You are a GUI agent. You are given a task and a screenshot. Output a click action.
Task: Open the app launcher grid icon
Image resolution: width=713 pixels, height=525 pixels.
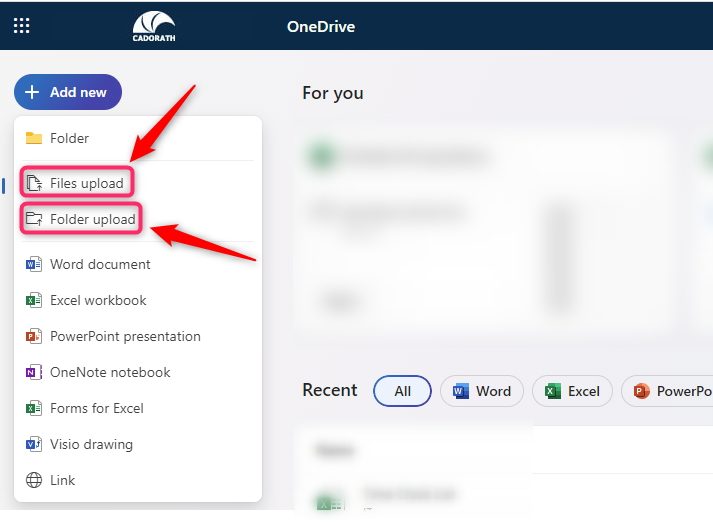pos(21,25)
